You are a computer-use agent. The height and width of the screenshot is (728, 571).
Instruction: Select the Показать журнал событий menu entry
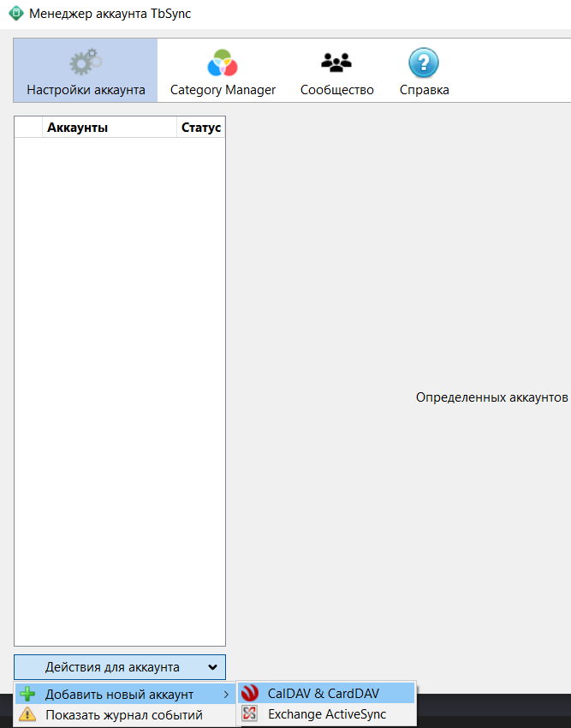123,714
